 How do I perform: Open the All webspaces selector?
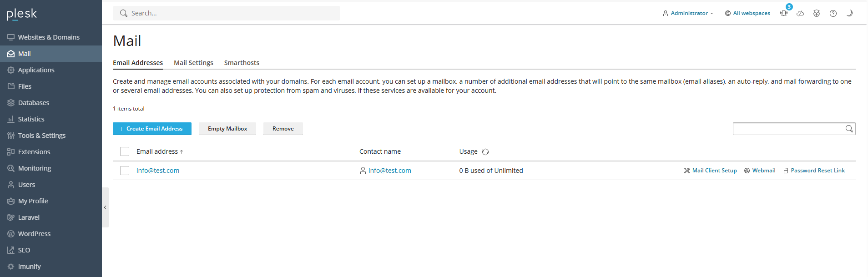[747, 13]
